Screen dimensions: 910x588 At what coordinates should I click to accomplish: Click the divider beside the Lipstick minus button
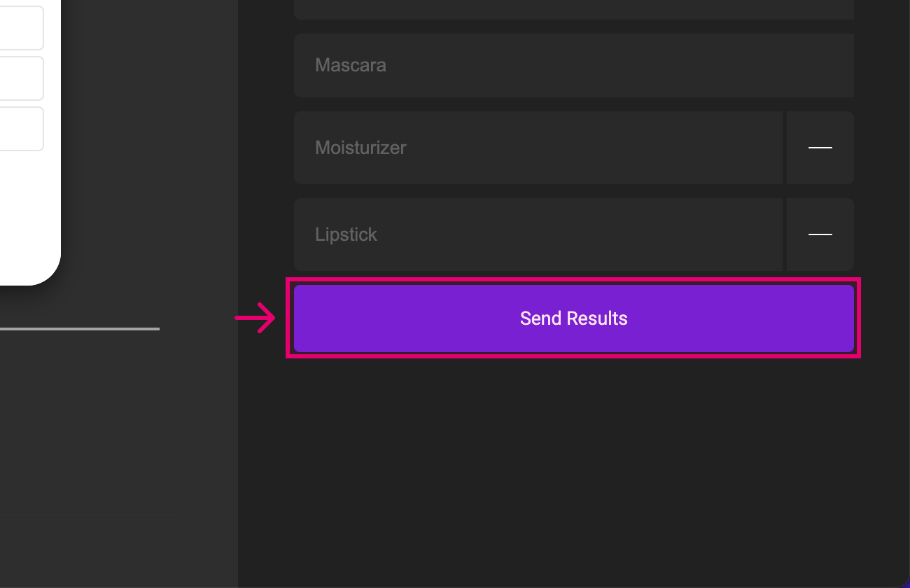coord(785,234)
